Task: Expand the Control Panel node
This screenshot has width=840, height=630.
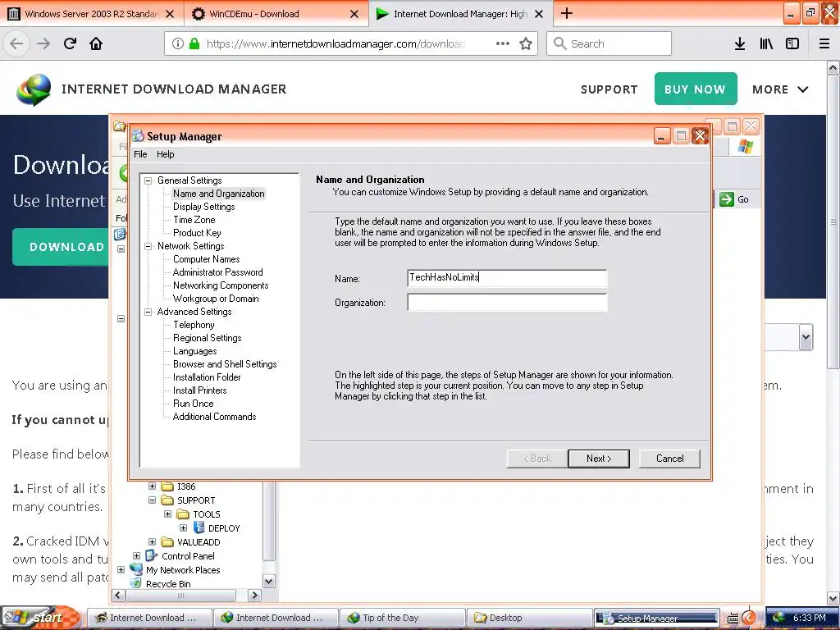Action: point(137,555)
